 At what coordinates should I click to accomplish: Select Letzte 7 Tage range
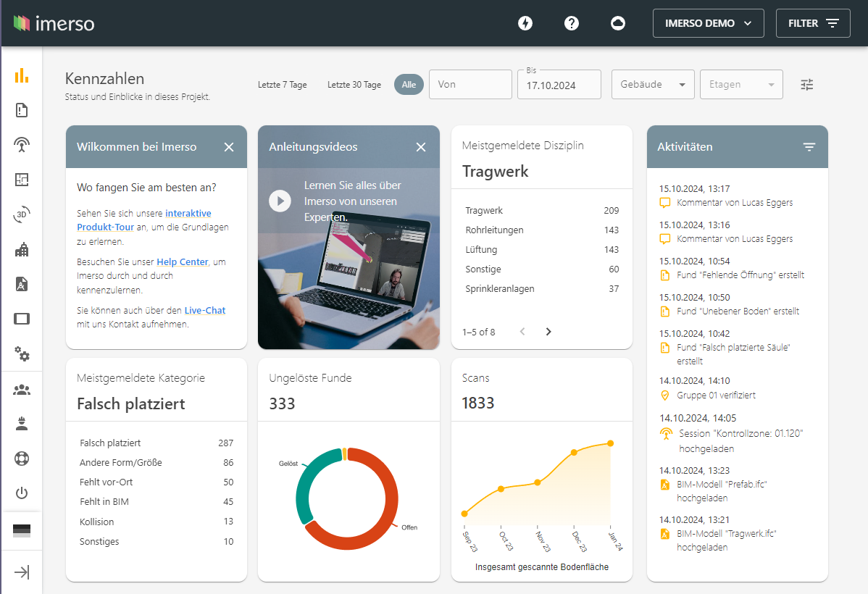[x=283, y=85]
